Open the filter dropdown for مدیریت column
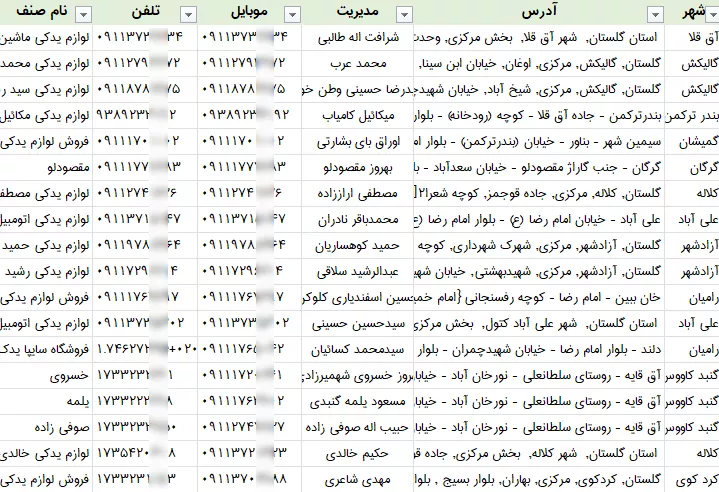 (404, 15)
